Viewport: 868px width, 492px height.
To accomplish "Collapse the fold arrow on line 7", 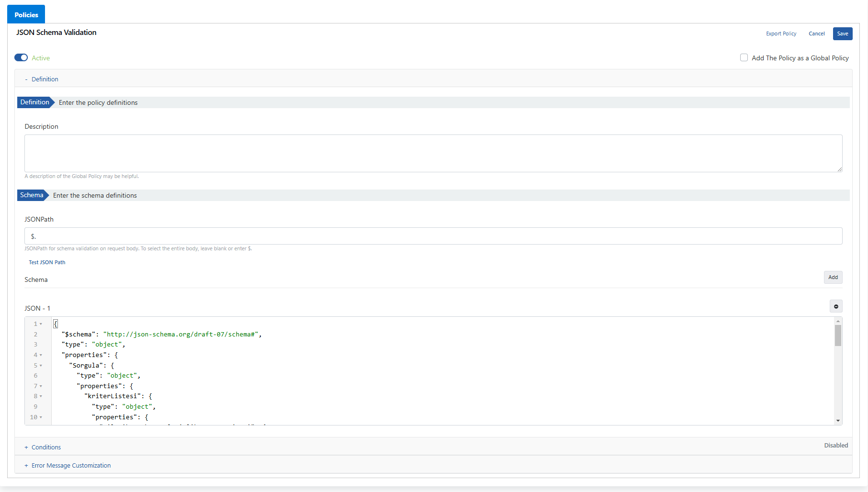I will pyautogui.click(x=40, y=386).
